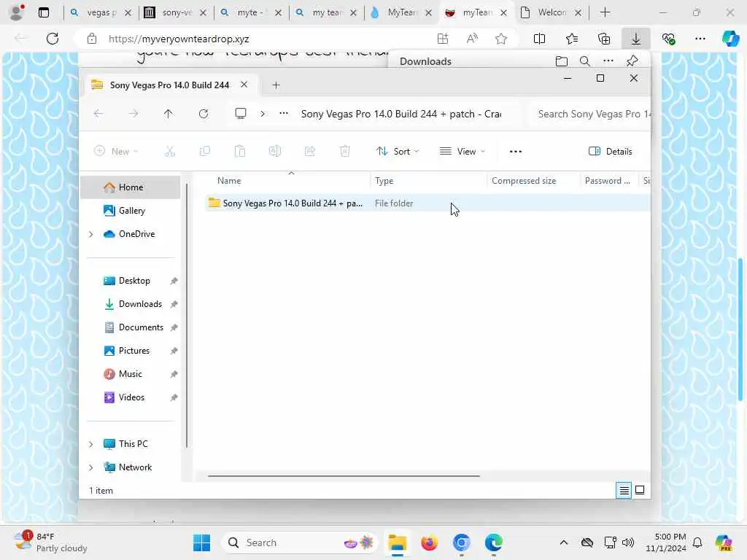Click the Paste icon in Explorer toolbar
Image resolution: width=747 pixels, height=560 pixels.
(x=239, y=152)
